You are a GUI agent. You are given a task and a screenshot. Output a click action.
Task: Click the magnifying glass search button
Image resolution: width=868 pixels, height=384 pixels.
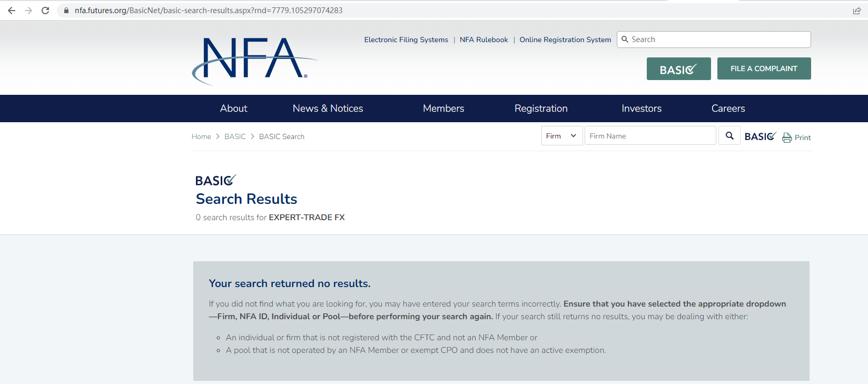(729, 136)
